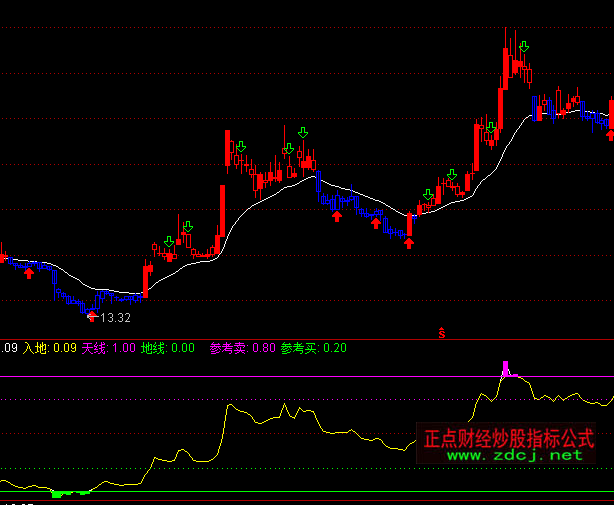Click the green bars at indicator bottom left

point(70,493)
